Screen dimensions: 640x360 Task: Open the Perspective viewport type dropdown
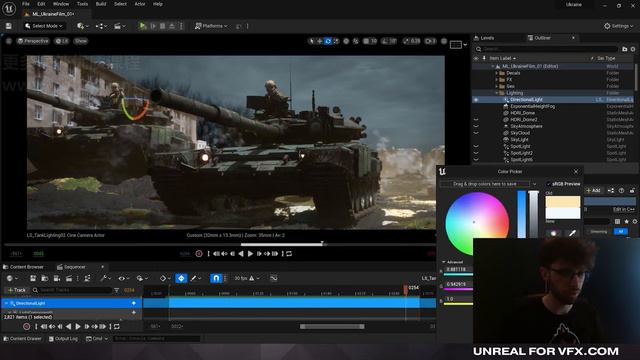tap(33, 41)
